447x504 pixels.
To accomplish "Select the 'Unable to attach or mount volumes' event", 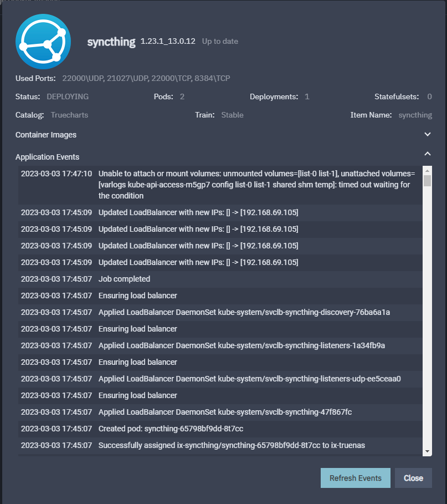I will click(x=220, y=185).
